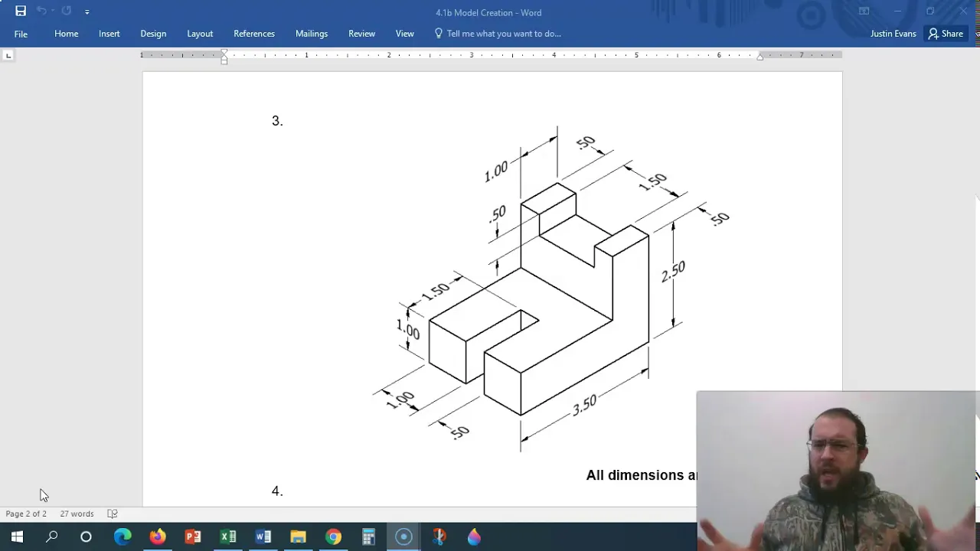
Task: Open the Layout ribbon tab
Action: coord(200,34)
